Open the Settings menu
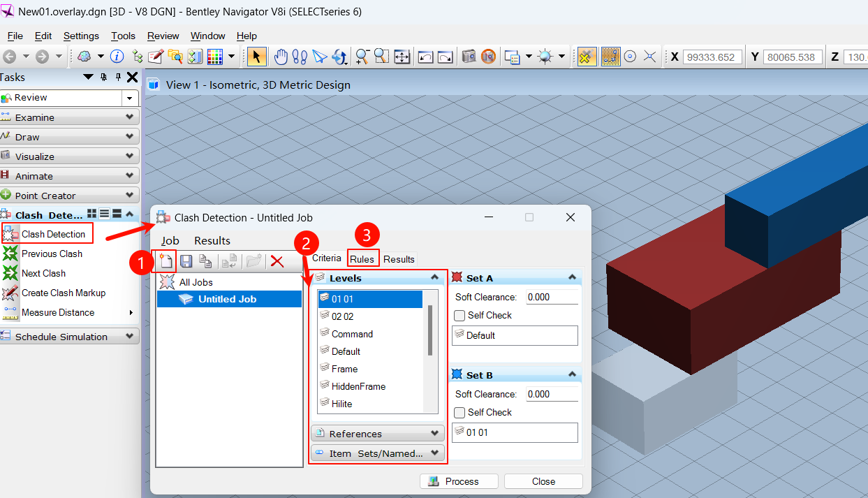 (81, 36)
